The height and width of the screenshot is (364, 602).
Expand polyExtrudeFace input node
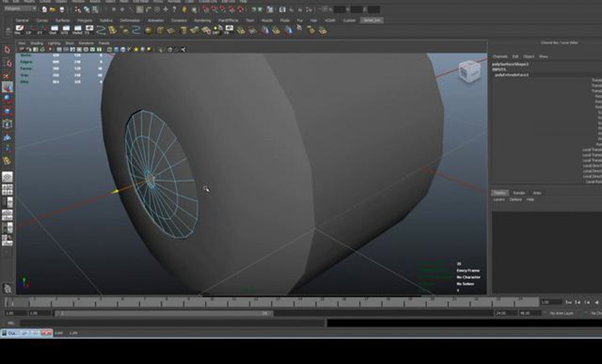511,75
